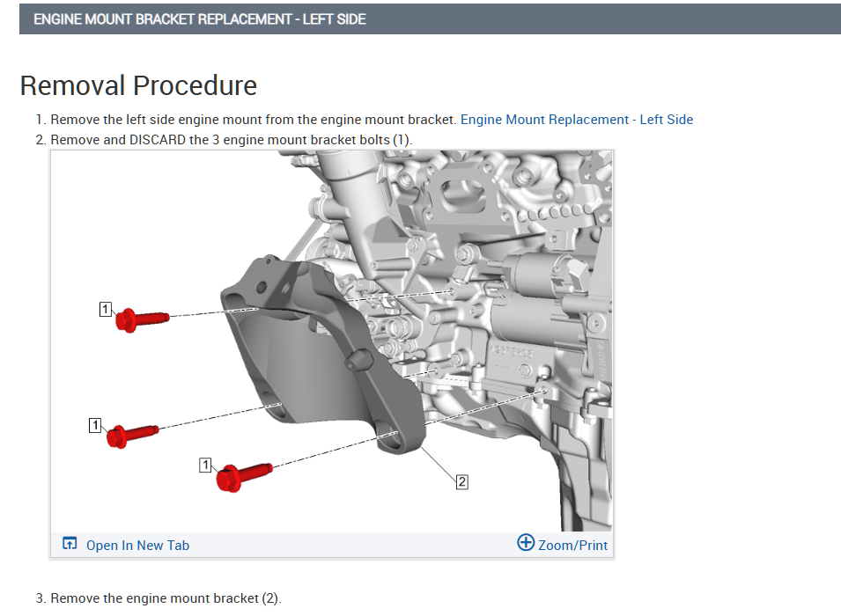Click step 1 text Remove the left side engine mount
841x616 pixels.
tap(253, 120)
